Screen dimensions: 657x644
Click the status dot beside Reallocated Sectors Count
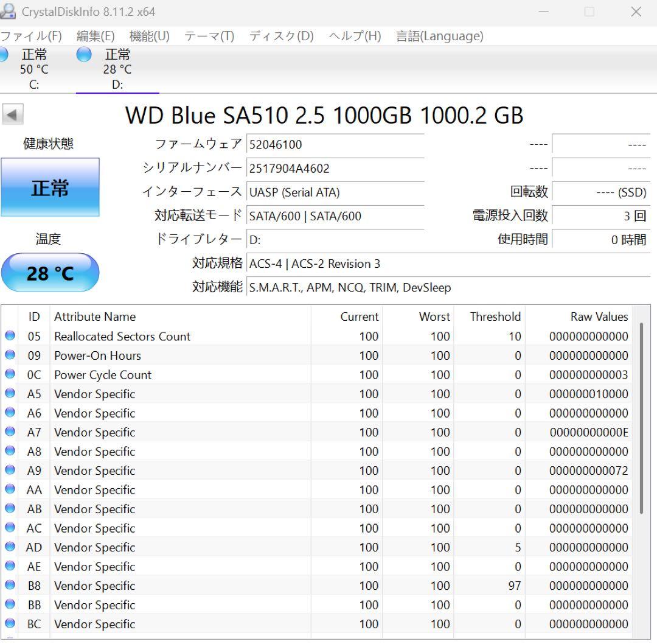tap(10, 336)
